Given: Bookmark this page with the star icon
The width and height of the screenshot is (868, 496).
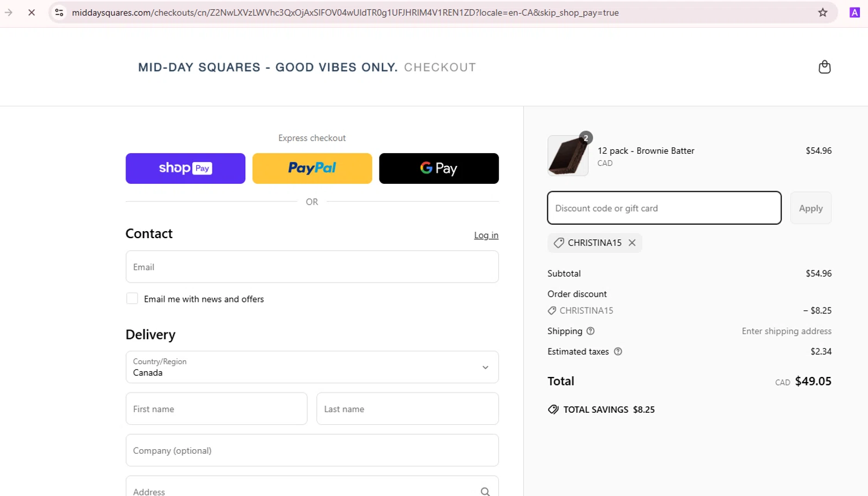Looking at the screenshot, I should coord(822,12).
